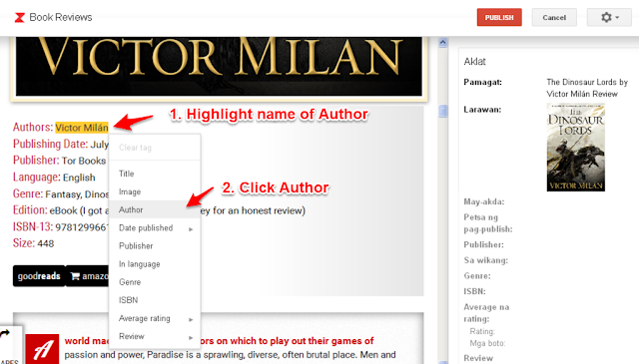The height and width of the screenshot is (364, 639).
Task: Click the amazon cart button
Action: [x=88, y=276]
